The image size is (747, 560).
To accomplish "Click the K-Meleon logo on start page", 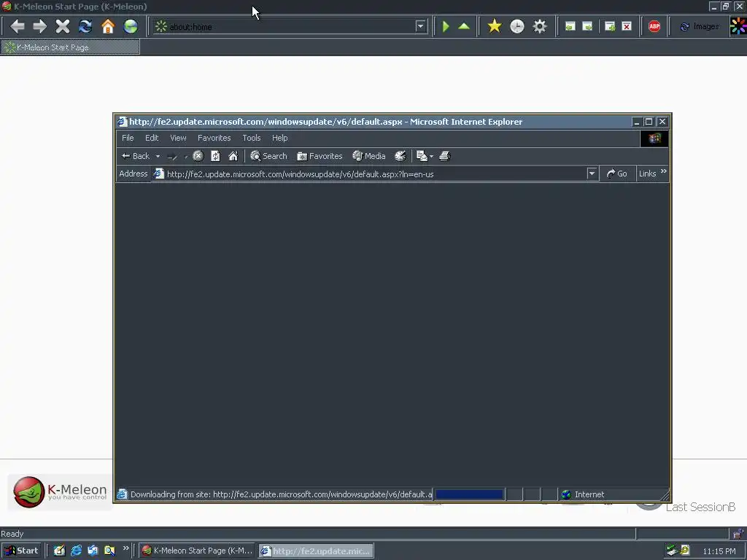I will tap(61, 492).
